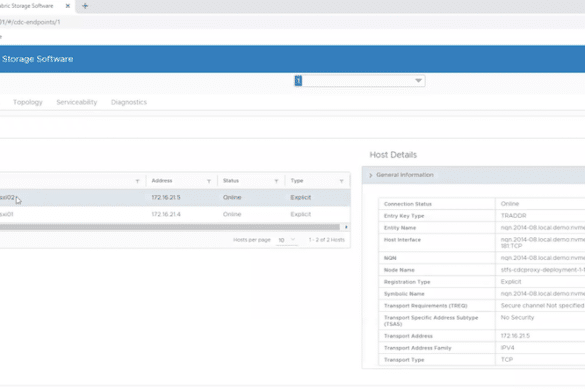This screenshot has width=585, height=390.
Task: Click the Connection Status value Online
Action: (x=510, y=204)
